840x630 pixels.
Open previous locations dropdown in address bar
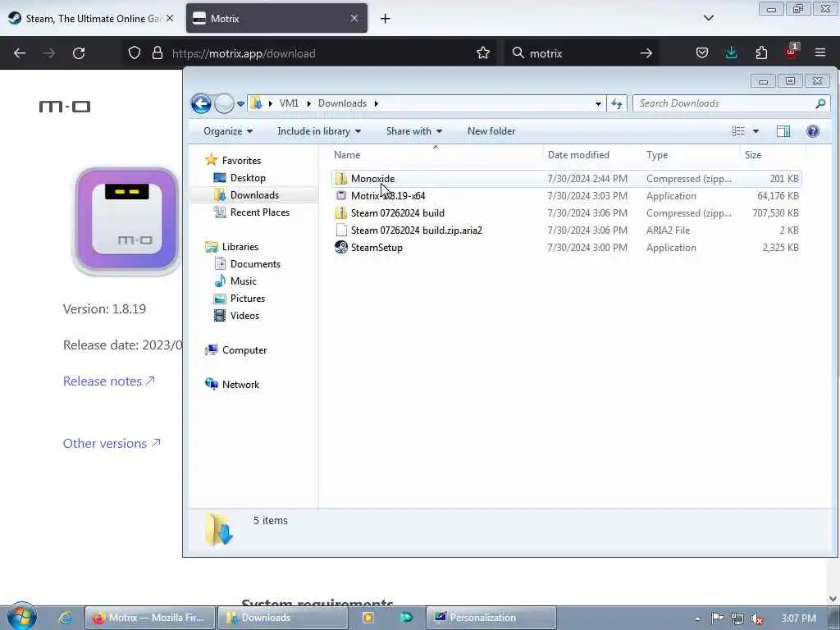(598, 104)
